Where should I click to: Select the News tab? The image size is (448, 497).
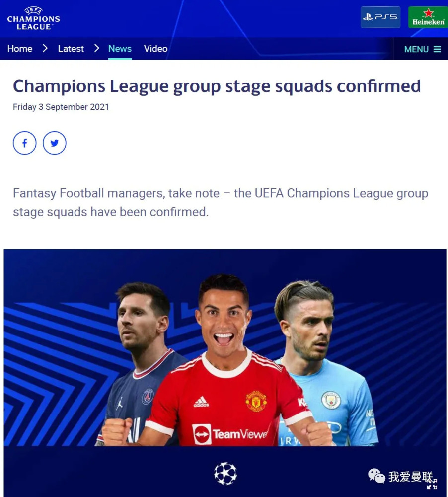point(120,49)
